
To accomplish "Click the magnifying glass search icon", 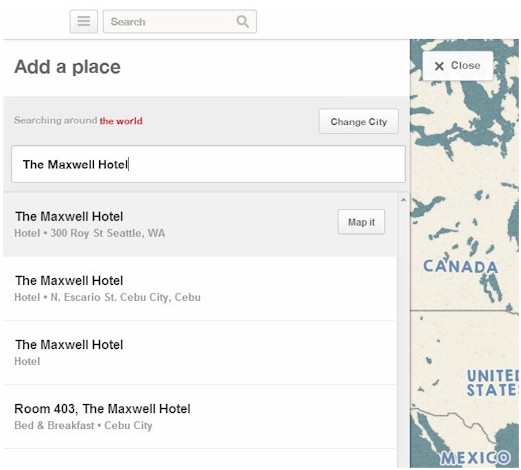I will (x=242, y=22).
